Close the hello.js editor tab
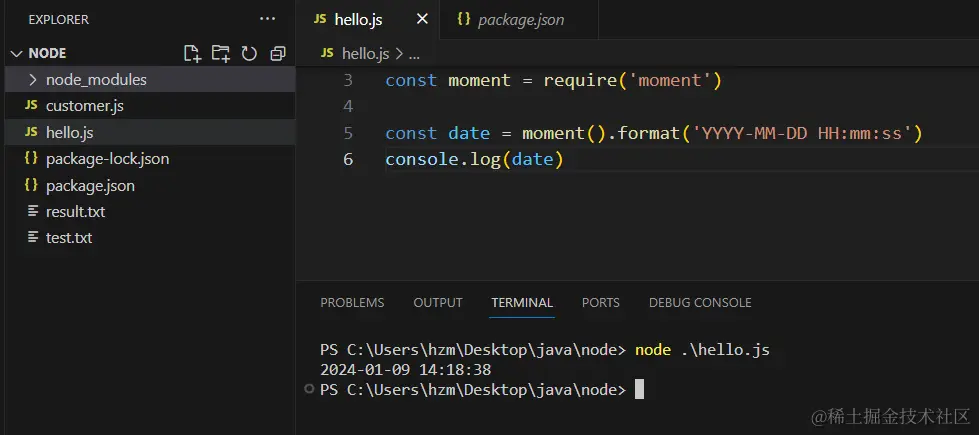The image size is (979, 435). [422, 19]
